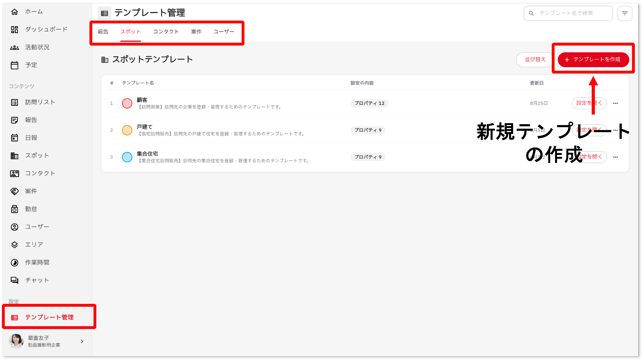Click the orange 戸建て color circle
644x361 pixels.
[x=127, y=130]
